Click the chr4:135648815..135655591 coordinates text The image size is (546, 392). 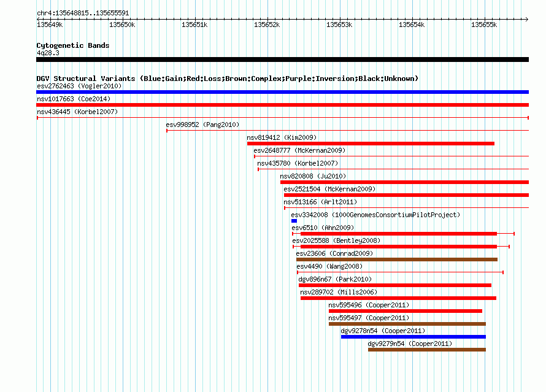(x=83, y=13)
